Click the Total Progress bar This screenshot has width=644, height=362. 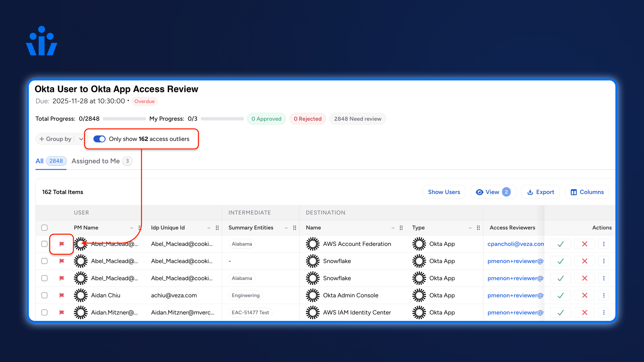point(124,119)
